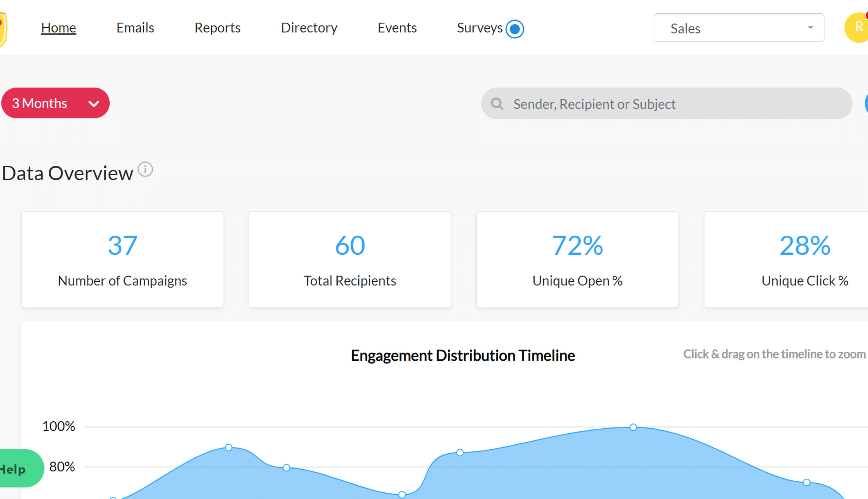Image resolution: width=868 pixels, height=499 pixels.
Task: Click the Number of Campaigns card
Action: tap(123, 259)
